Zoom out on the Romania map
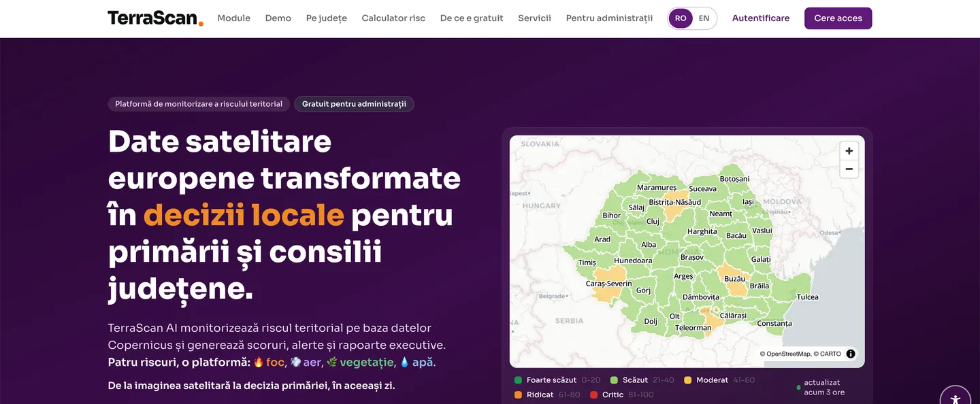Screen dimensions: 980x404 (x=849, y=169)
